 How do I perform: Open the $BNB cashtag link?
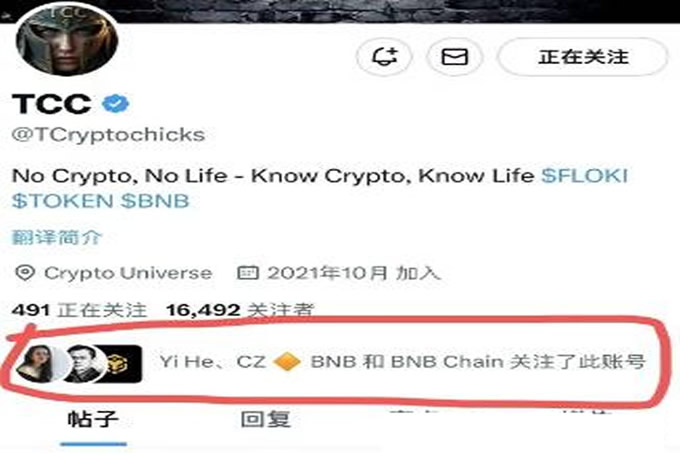coord(155,201)
